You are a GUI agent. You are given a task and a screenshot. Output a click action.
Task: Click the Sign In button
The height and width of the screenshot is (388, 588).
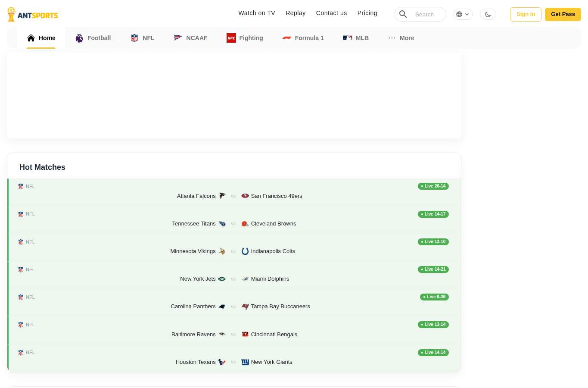526,14
